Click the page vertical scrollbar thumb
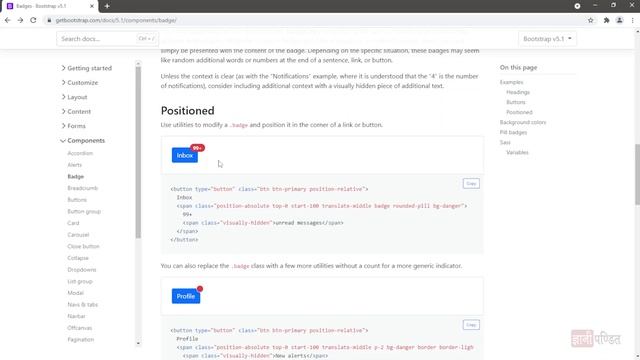The image size is (640, 360). (x=637, y=174)
